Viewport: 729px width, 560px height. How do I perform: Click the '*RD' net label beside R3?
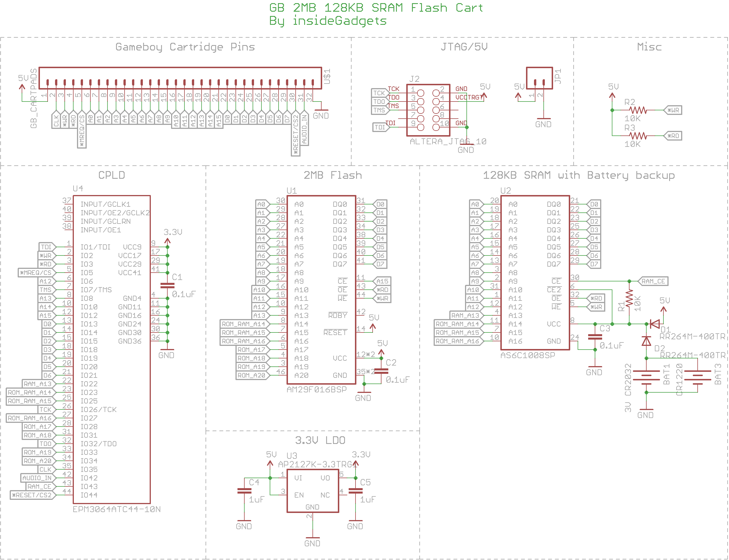[673, 136]
